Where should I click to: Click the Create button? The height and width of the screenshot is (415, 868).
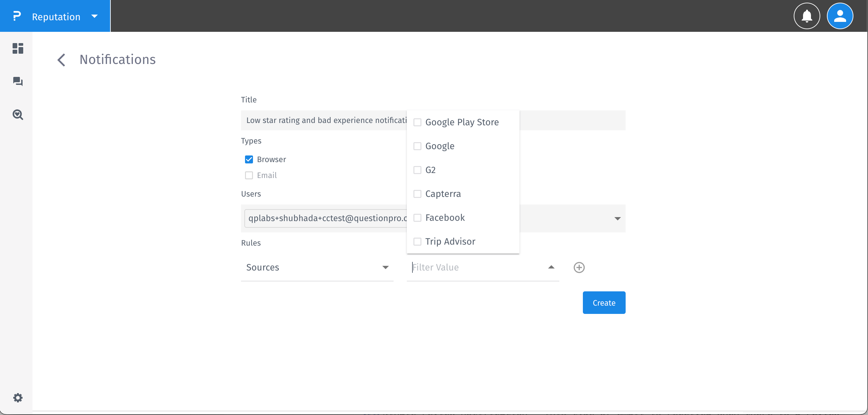click(x=603, y=303)
